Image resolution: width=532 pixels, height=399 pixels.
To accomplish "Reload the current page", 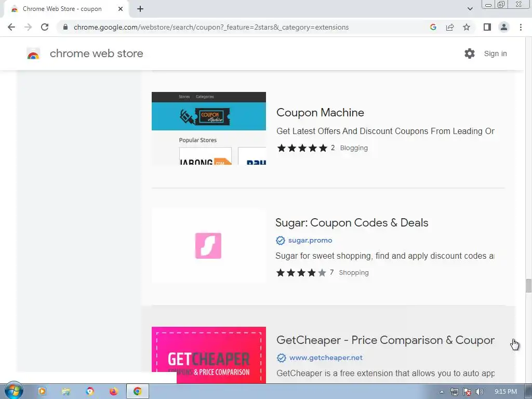I will click(45, 27).
